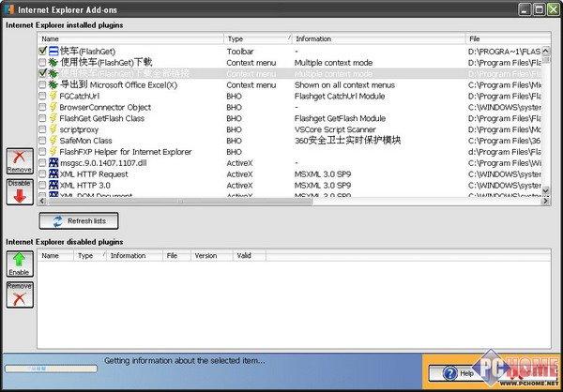
Task: Check the XML HTTP Request checkbox
Action: pyautogui.click(x=43, y=174)
